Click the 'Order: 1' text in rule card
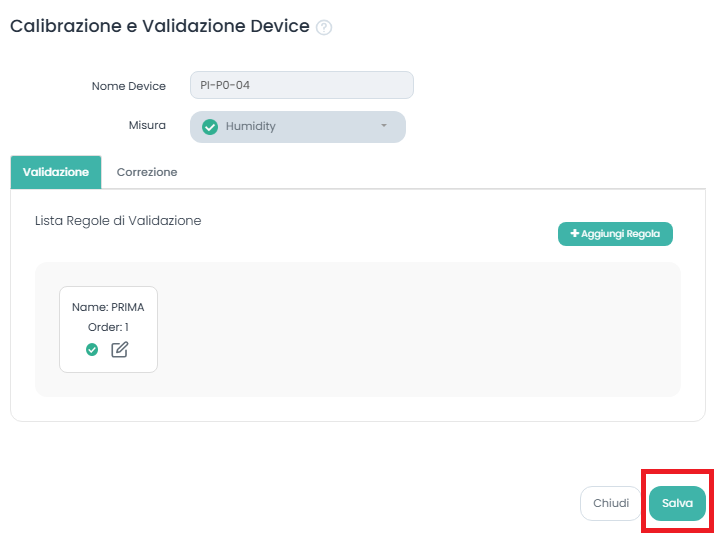 (x=108, y=327)
